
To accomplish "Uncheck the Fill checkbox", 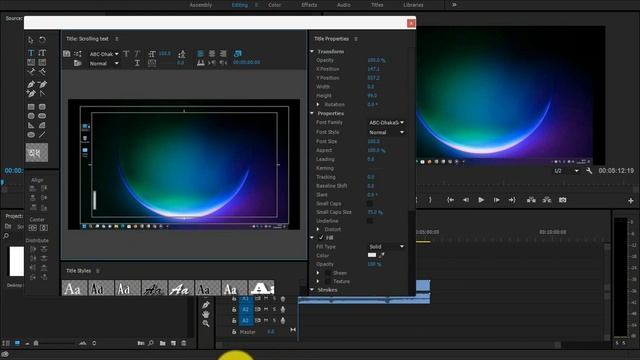I will pos(321,238).
